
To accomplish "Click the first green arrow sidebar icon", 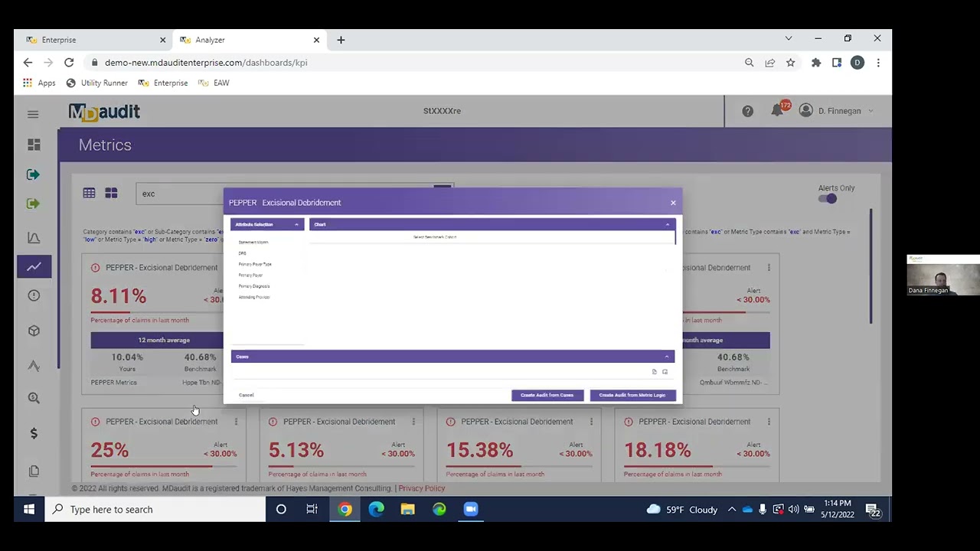I will pos(34,174).
